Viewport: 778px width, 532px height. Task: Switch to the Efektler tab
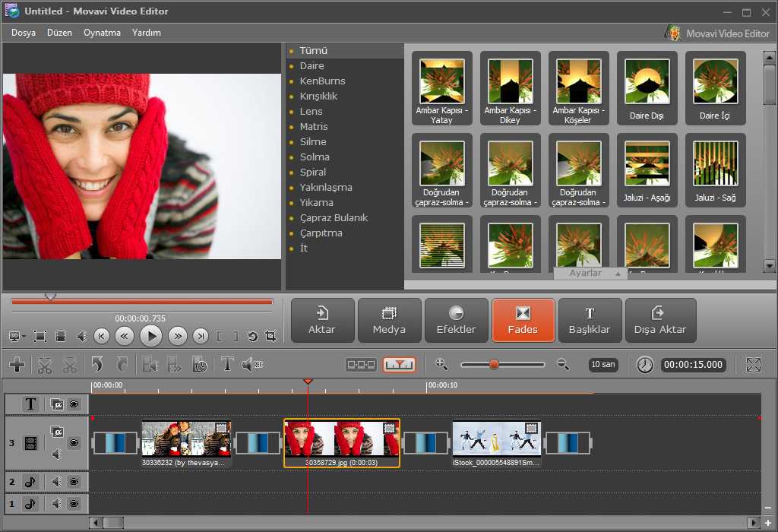click(456, 320)
